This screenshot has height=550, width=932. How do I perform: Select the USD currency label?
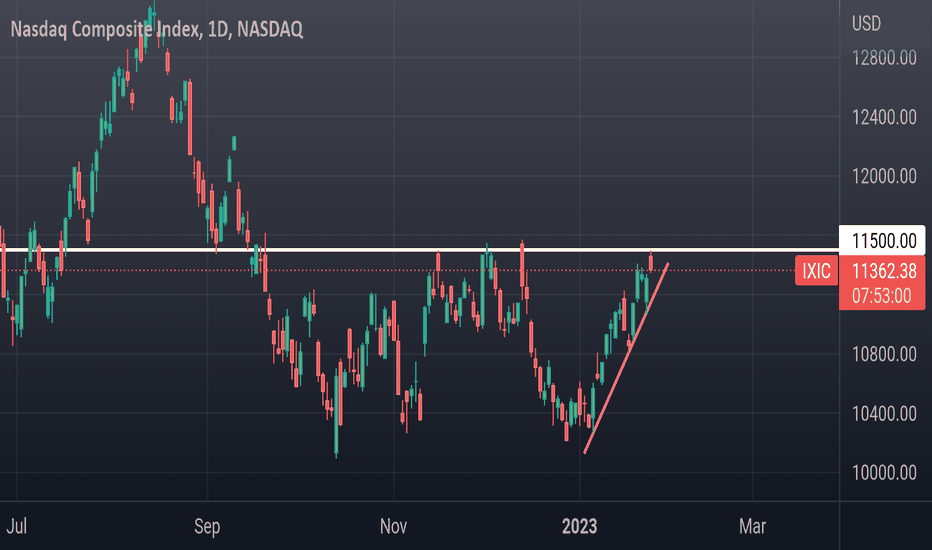pos(866,24)
